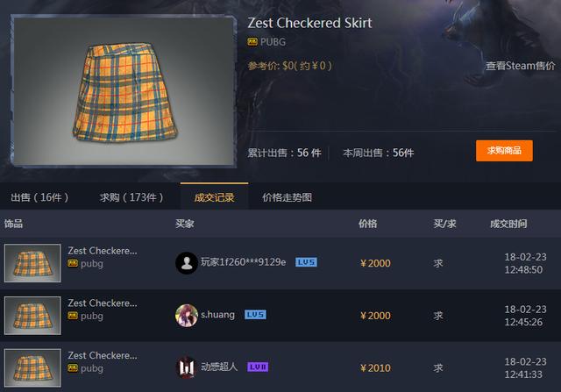Click the purple LV8 badge beside 动感超人
This screenshot has height=392, width=561.
pyautogui.click(x=258, y=367)
